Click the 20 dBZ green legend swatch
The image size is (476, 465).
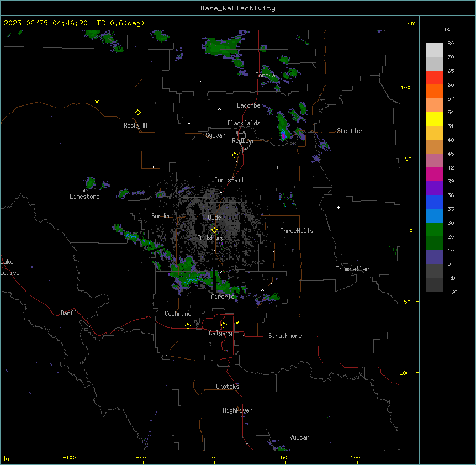tap(434, 243)
